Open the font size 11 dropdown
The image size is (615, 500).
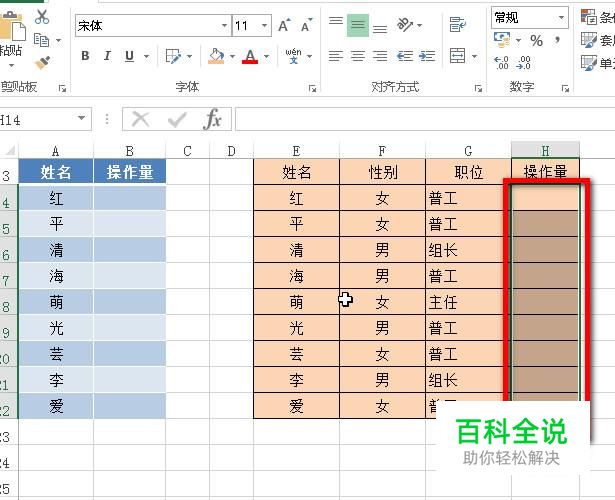tap(264, 26)
